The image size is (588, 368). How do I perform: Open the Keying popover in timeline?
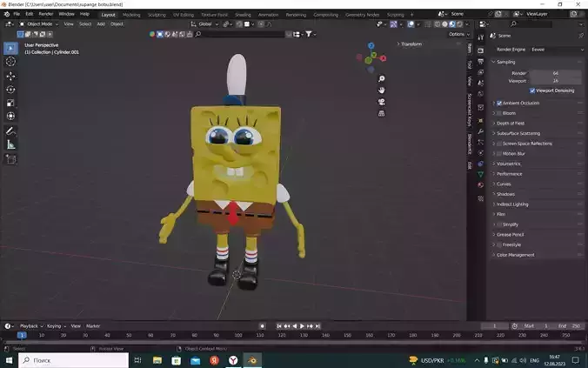pyautogui.click(x=57, y=326)
